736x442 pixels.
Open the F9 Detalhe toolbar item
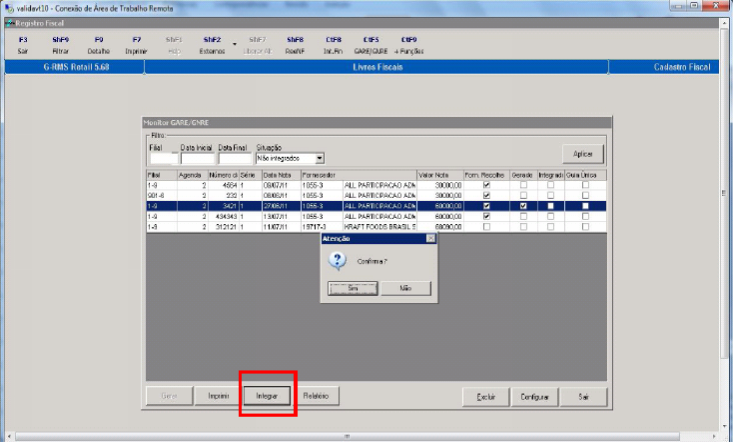coord(99,46)
